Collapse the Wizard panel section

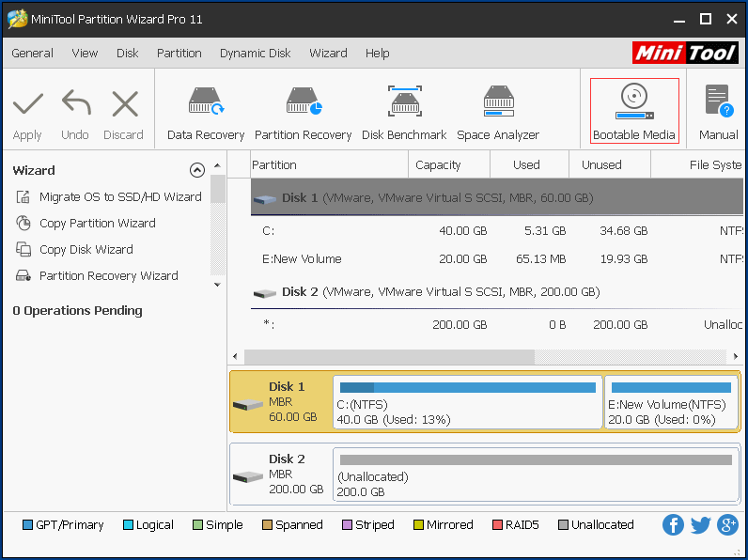(x=197, y=170)
